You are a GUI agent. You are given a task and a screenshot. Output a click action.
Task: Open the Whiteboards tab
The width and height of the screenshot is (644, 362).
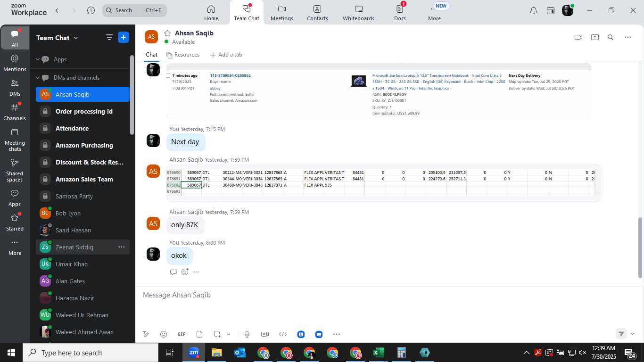(358, 13)
